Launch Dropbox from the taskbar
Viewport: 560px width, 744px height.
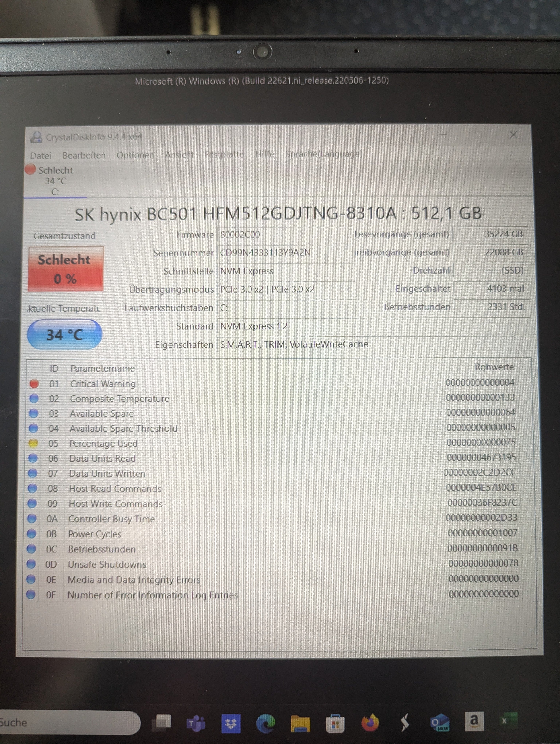coord(231,723)
